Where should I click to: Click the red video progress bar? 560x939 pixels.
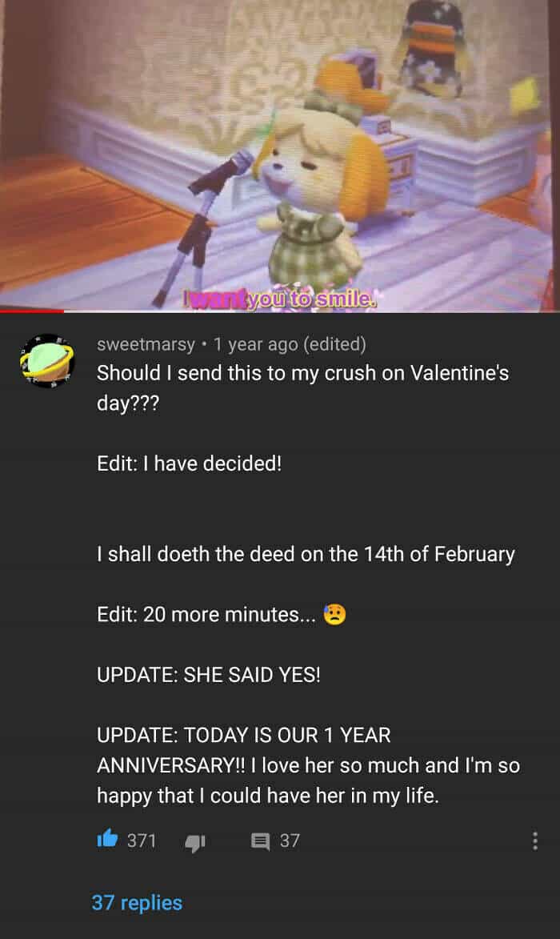[32, 311]
